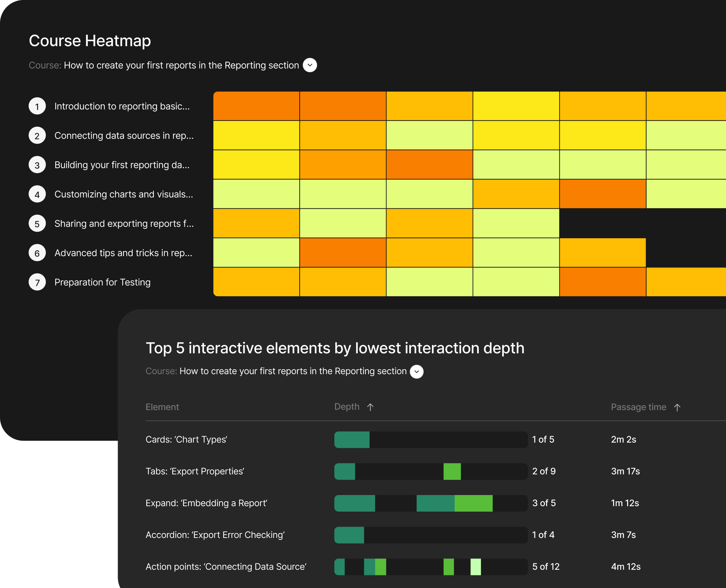Select 'Introduction to reporting basic...' module
726x588 pixels.
tap(122, 106)
